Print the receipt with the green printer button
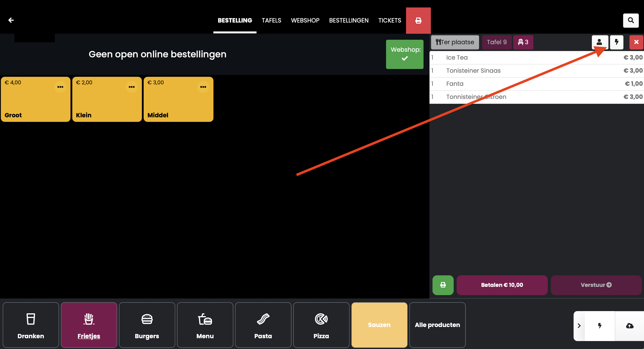The height and width of the screenshot is (349, 644). 443,285
